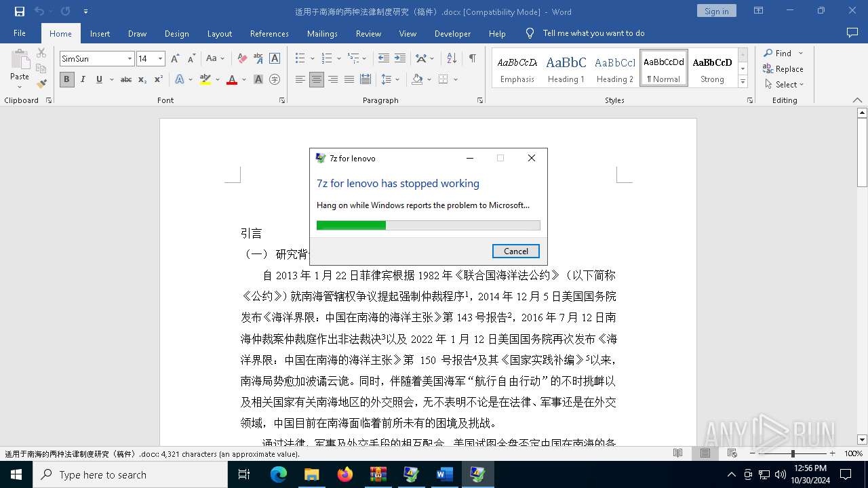Image resolution: width=868 pixels, height=488 pixels.
Task: Apply the Heading 1 style
Action: (x=566, y=68)
